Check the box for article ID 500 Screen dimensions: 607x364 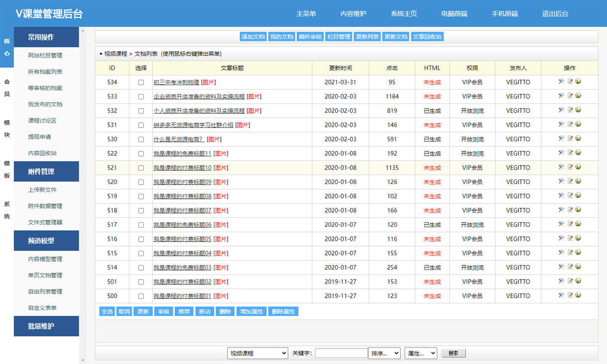click(x=141, y=296)
